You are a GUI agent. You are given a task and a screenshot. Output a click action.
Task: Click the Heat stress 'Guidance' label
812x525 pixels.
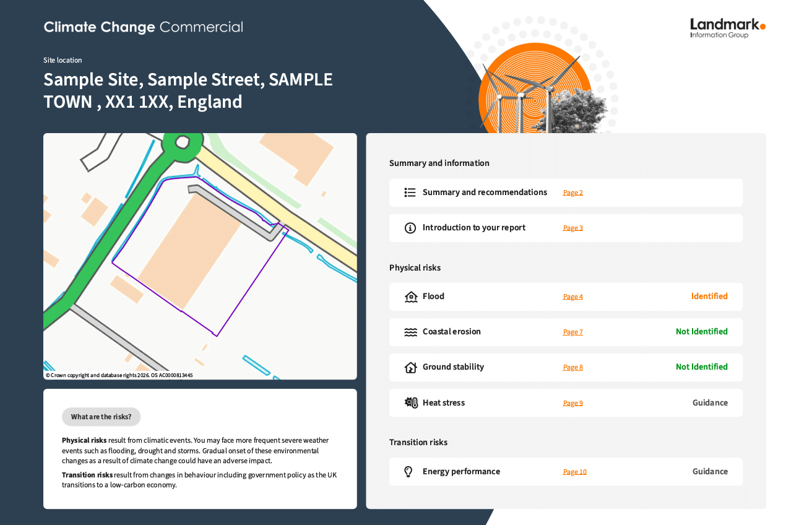710,403
